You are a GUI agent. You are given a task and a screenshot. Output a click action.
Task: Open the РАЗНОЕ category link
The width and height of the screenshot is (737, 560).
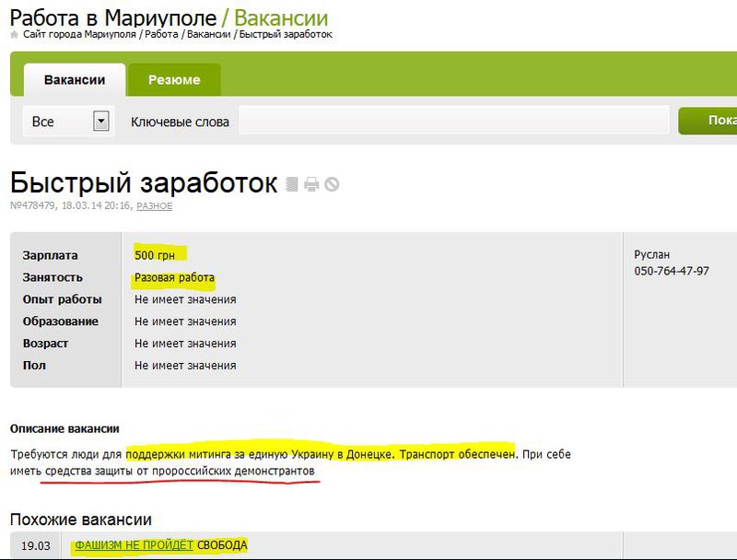154,205
